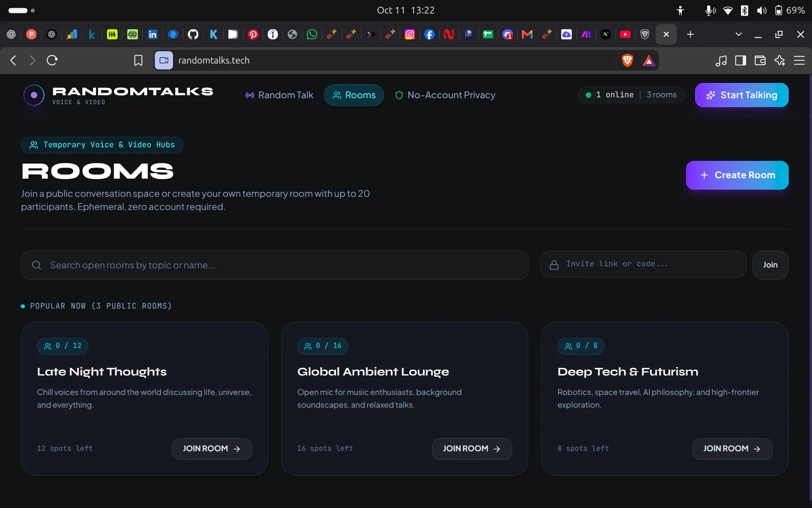Image resolution: width=812 pixels, height=508 pixels.
Task: Bookmark this page with the bookmark icon
Action: pos(138,61)
